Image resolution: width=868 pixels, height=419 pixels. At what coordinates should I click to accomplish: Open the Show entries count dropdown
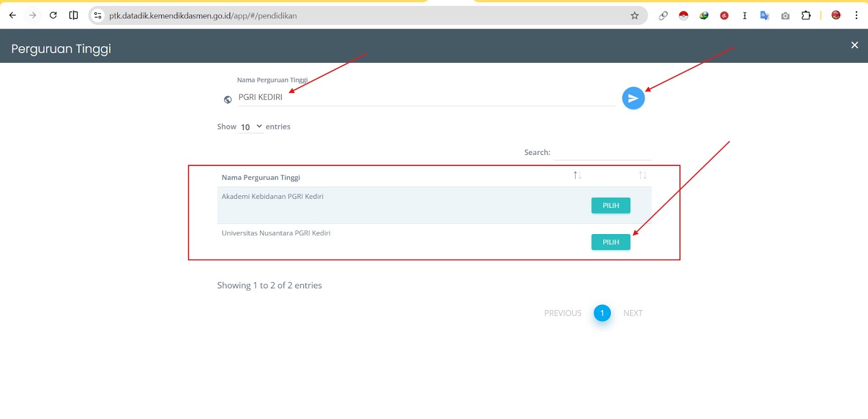(x=251, y=127)
